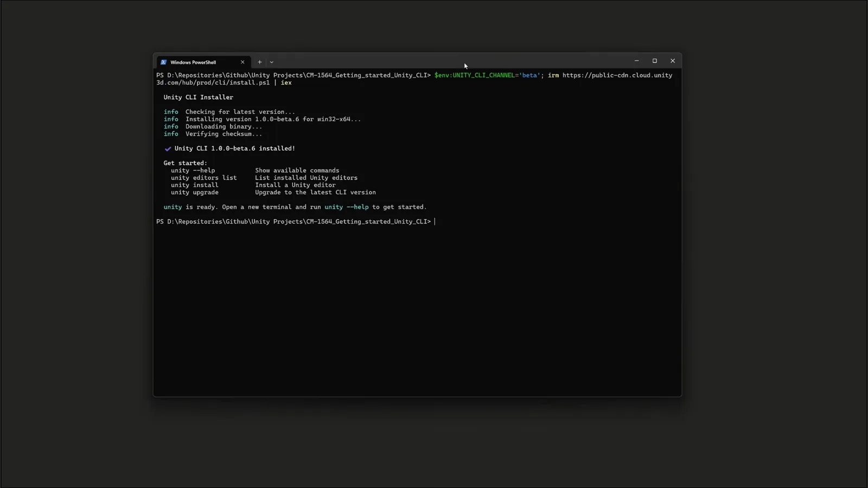
Task: Click 'List installed Unity editors' description
Action: (x=307, y=178)
